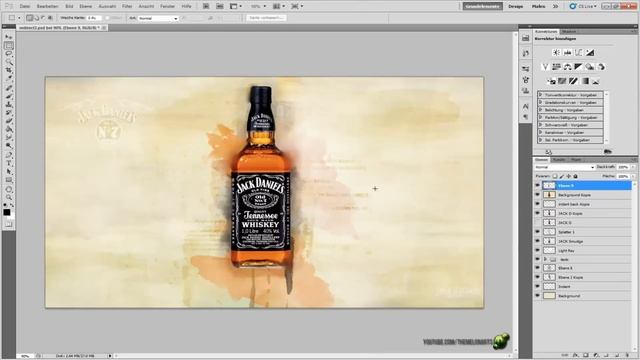Select the Pen tool
Image resolution: width=640 pixels, height=360 pixels.
[x=9, y=155]
